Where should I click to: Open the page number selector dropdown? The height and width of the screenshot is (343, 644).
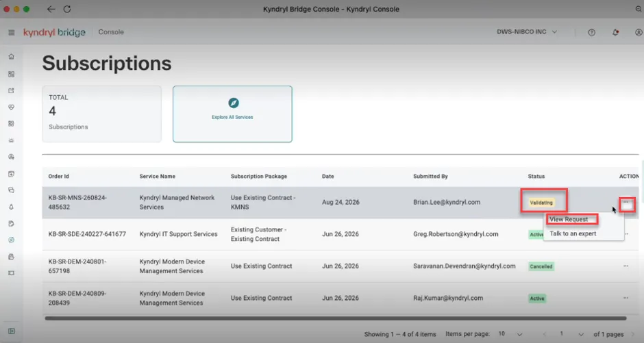coord(571,334)
